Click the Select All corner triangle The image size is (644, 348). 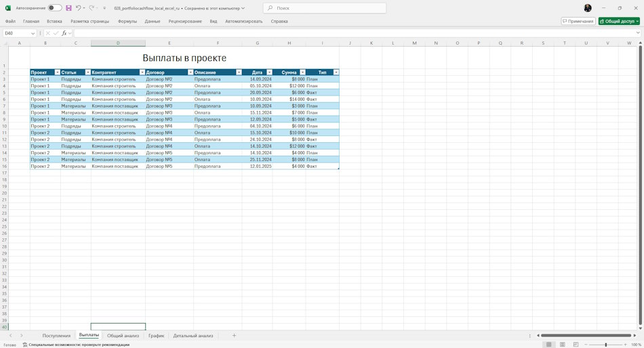4,43
